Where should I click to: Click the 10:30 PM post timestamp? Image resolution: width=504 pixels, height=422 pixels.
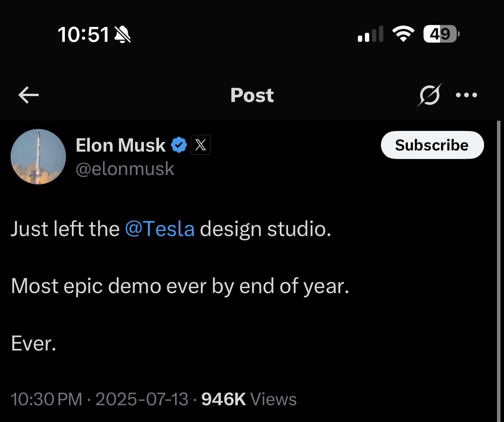(46, 399)
